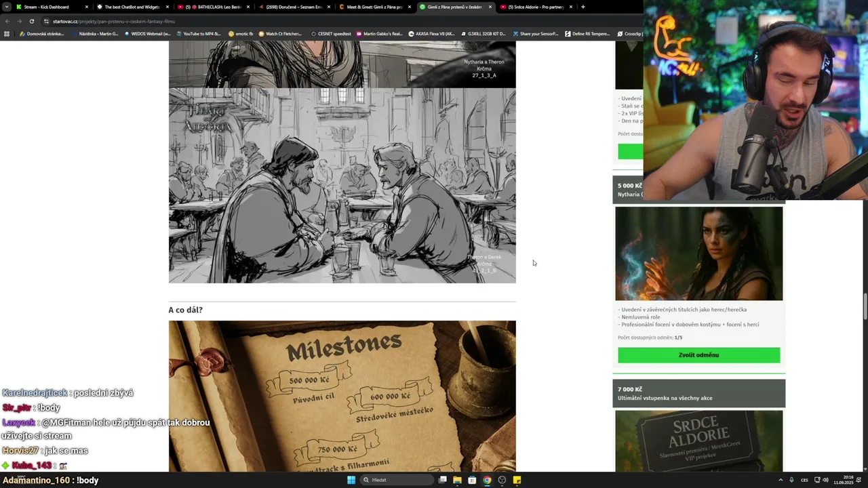Open Microsoft Store from the taskbar

[472, 480]
